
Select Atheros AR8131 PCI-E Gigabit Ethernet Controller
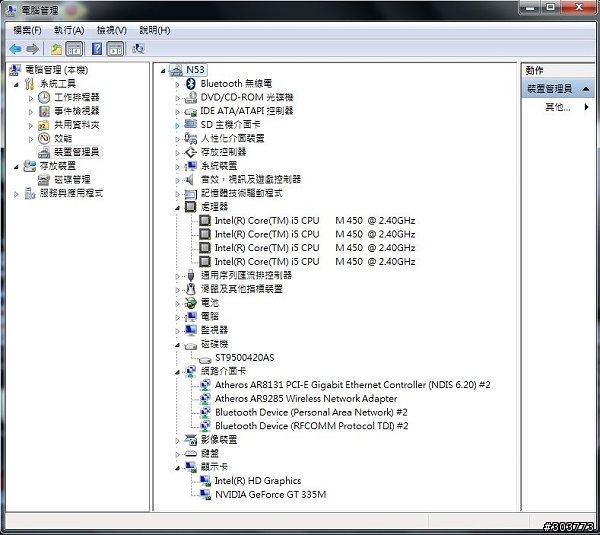352,385
